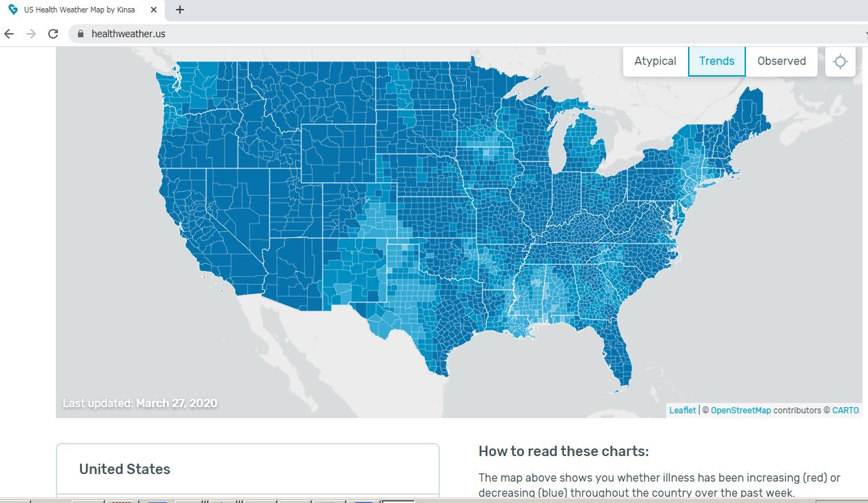This screenshot has width=868, height=503.
Task: Click the locate-me crosshair icon
Action: click(840, 61)
